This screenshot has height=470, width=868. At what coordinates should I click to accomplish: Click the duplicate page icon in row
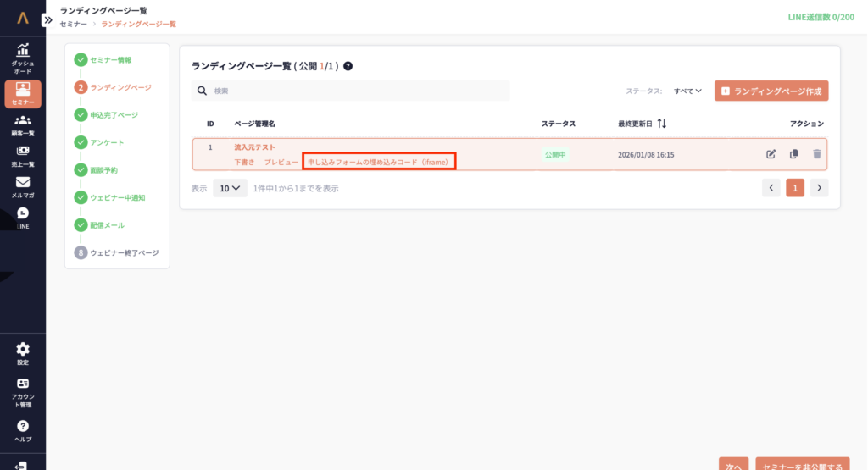[794, 154]
